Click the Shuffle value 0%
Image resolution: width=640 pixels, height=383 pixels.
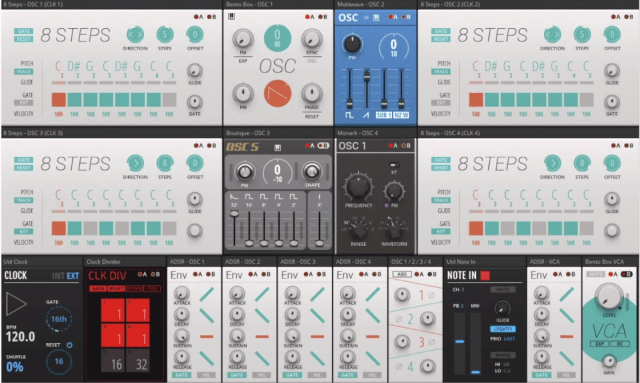tap(14, 367)
